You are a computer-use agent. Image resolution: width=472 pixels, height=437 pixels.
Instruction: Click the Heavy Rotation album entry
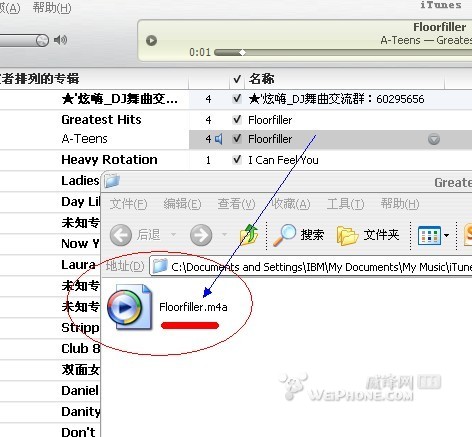pyautogui.click(x=109, y=160)
